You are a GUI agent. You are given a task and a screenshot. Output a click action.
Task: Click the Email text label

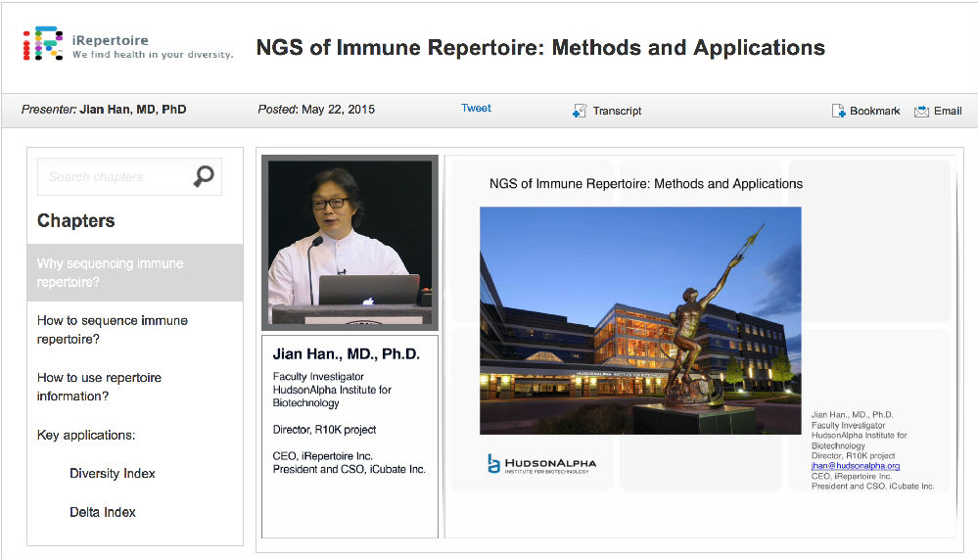[x=947, y=111]
